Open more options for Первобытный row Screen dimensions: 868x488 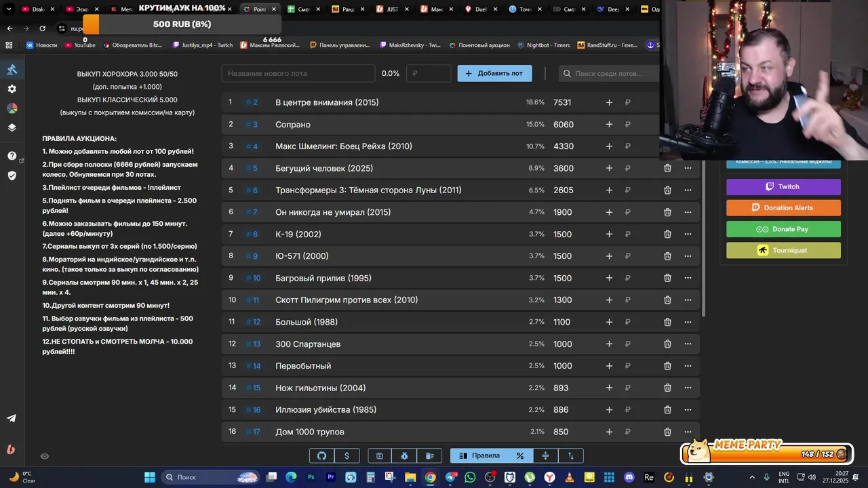(x=688, y=366)
